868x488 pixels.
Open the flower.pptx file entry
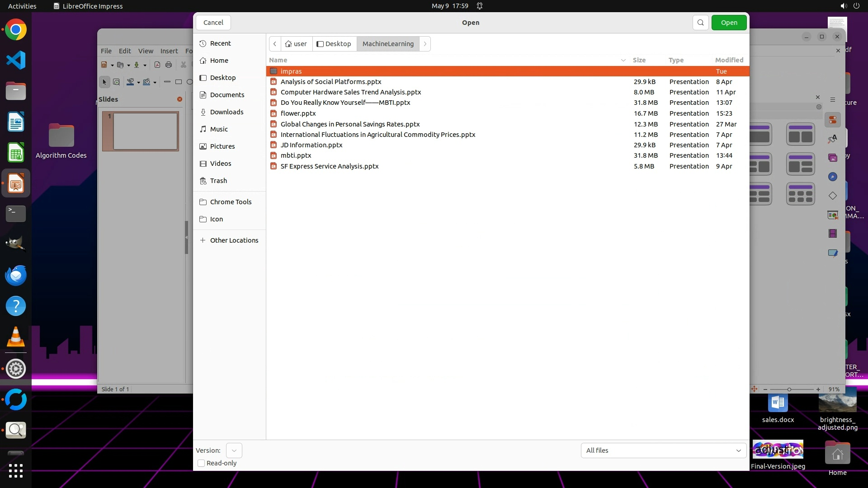[x=298, y=113]
